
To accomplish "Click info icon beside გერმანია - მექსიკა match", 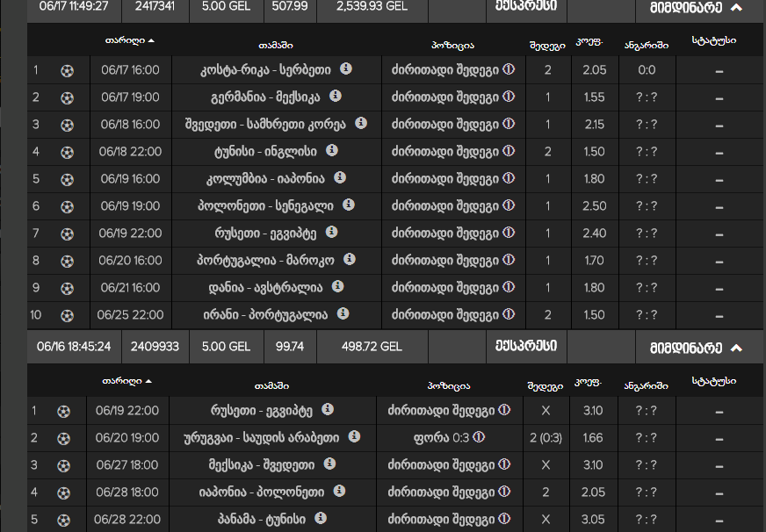I will pos(336,97).
